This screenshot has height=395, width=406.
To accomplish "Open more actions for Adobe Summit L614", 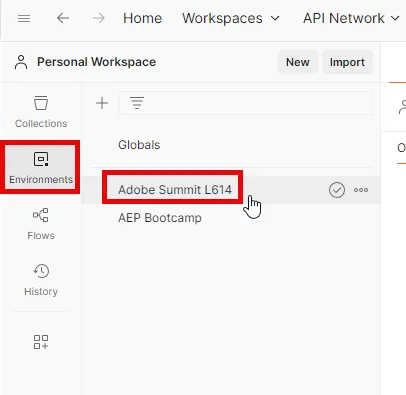I will 361,190.
